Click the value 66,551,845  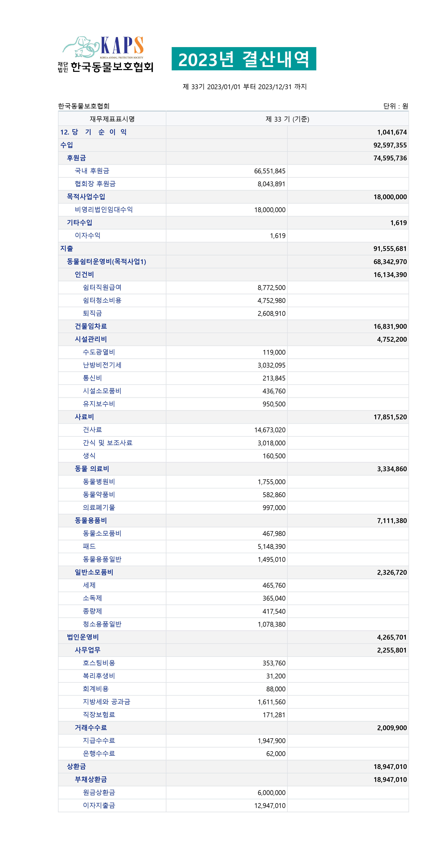pos(270,171)
